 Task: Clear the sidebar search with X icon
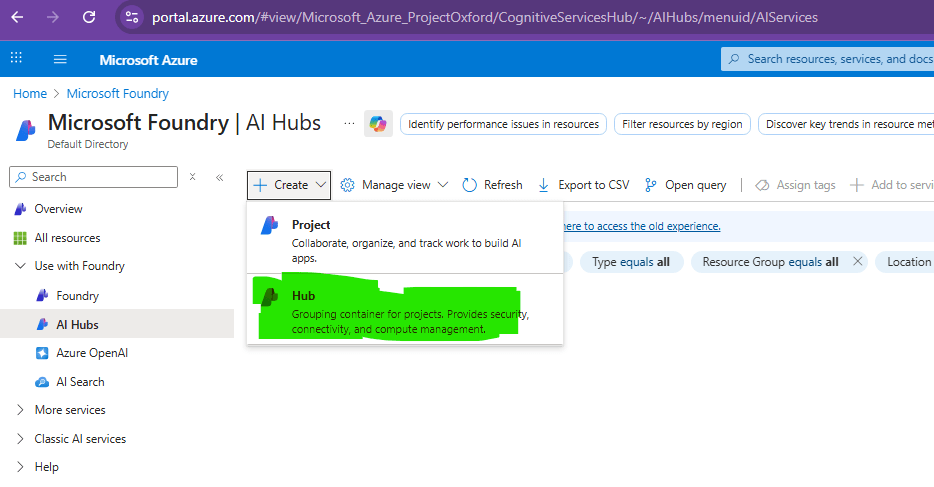pyautogui.click(x=192, y=177)
